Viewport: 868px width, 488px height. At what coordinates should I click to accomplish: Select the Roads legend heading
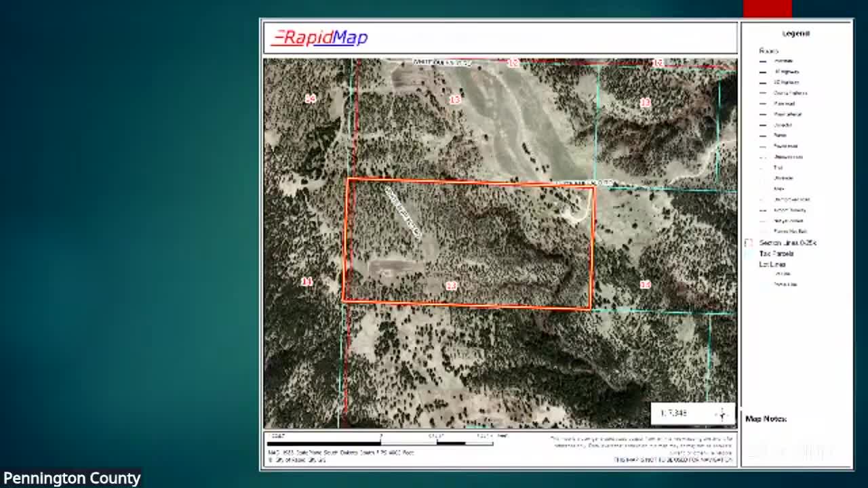pos(768,51)
